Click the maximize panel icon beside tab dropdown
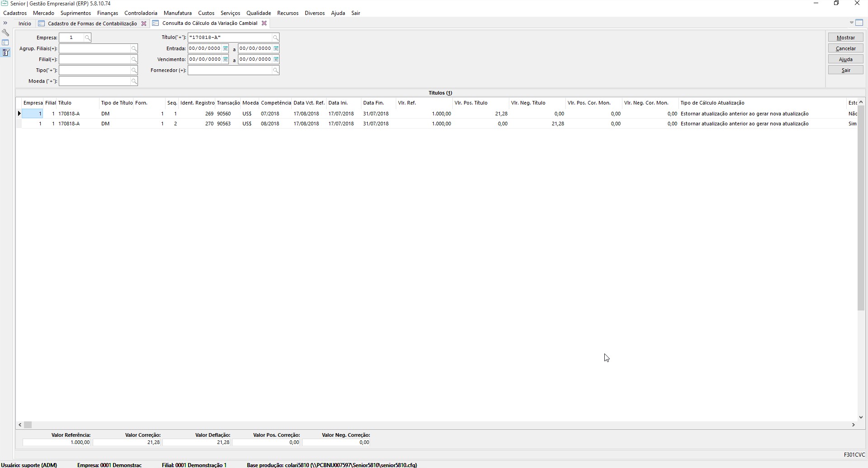This screenshot has height=468, width=868. coord(859,23)
